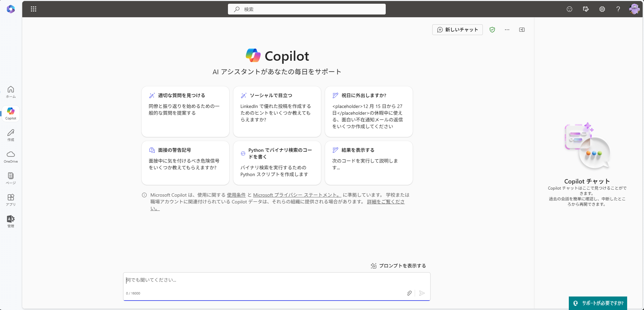Attach a file with the paperclip icon

(x=409, y=293)
